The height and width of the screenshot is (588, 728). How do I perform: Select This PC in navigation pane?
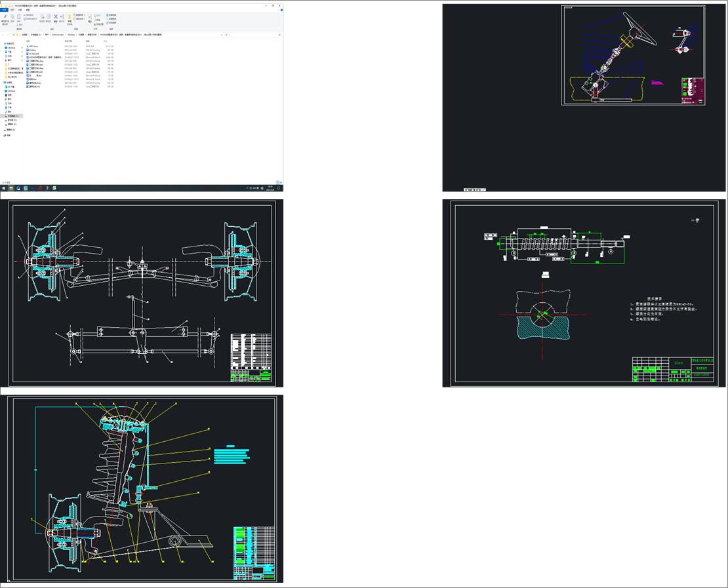tap(9, 83)
